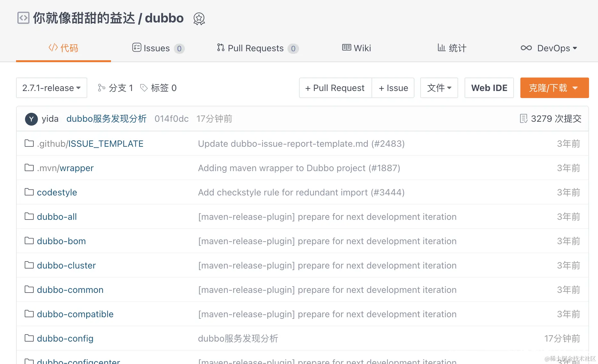Screen dimensions: 598x364
Task: Open commit hash 014f0dc
Action: (172, 119)
